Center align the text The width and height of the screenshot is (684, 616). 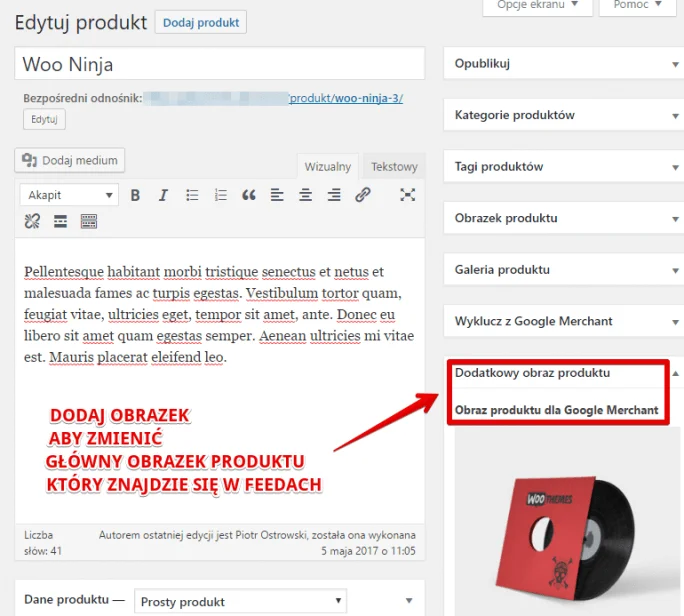pyautogui.click(x=305, y=195)
